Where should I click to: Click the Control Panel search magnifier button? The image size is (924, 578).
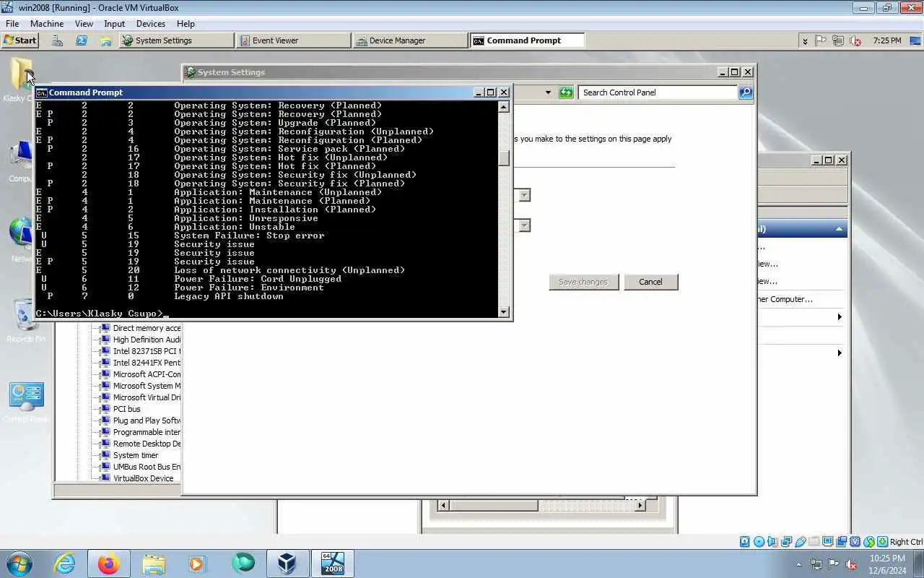click(x=746, y=92)
